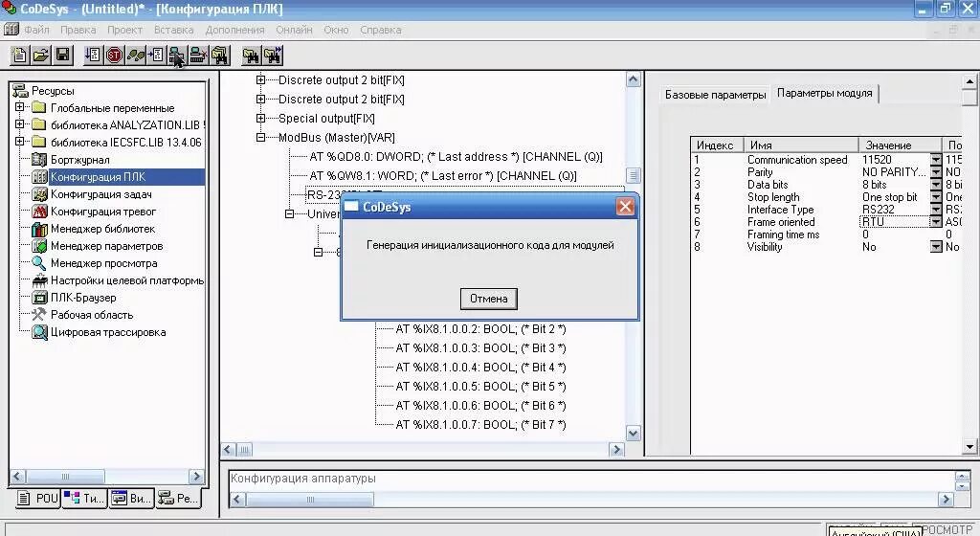Viewport: 980px width, 536px height.
Task: Open the ПЛК-Браузер icon
Action: (x=38, y=298)
